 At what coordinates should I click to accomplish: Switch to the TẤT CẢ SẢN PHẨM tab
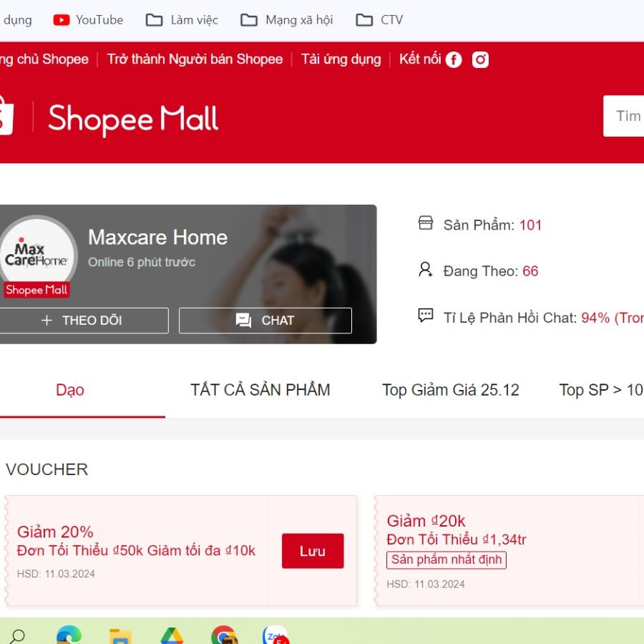[x=260, y=390]
